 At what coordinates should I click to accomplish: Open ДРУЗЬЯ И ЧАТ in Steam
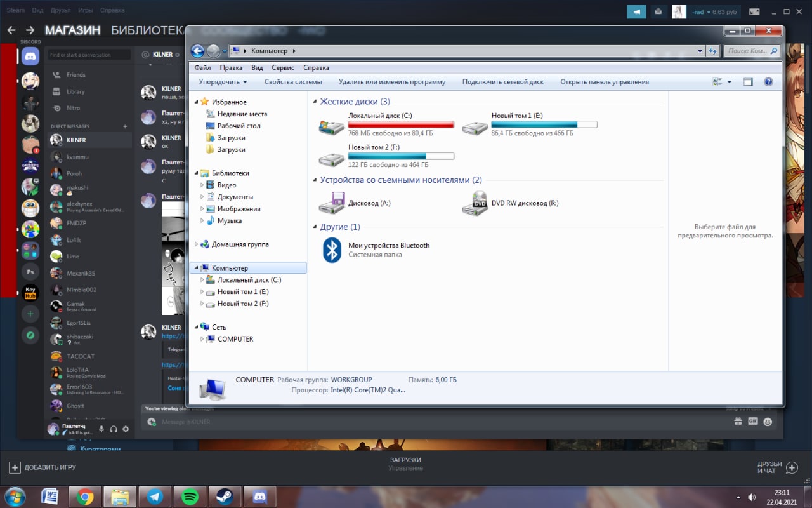pos(777,467)
